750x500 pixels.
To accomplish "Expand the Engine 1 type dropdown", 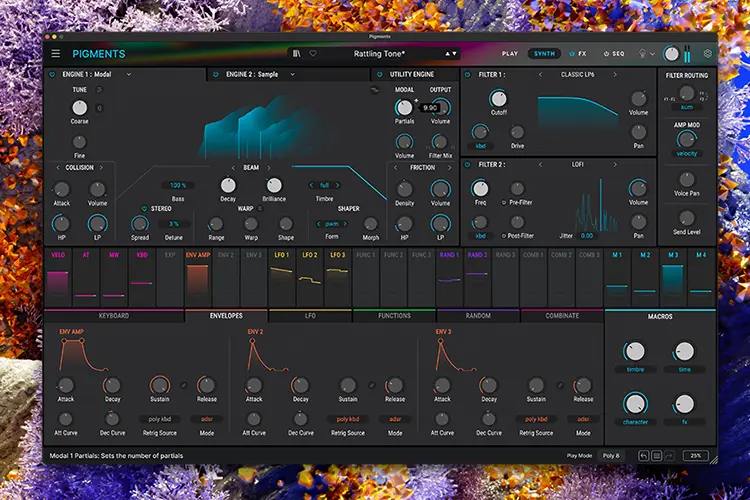I will coord(129,75).
